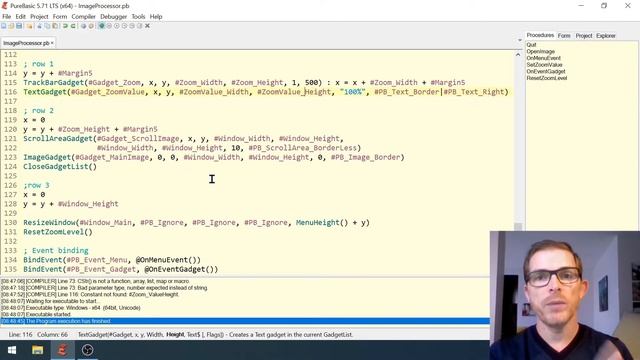The image size is (640, 360).
Task: Select log line "Constant not found: #Zoom_ValueHeight"
Action: pyautogui.click(x=89, y=294)
